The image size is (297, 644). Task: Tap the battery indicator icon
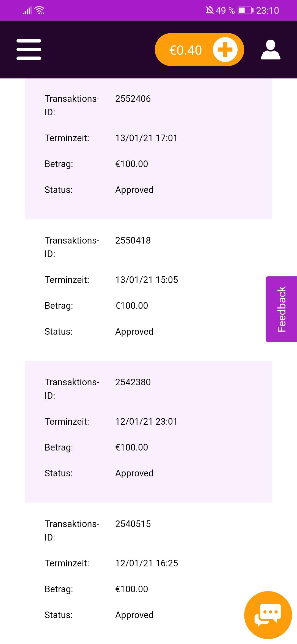tap(246, 10)
